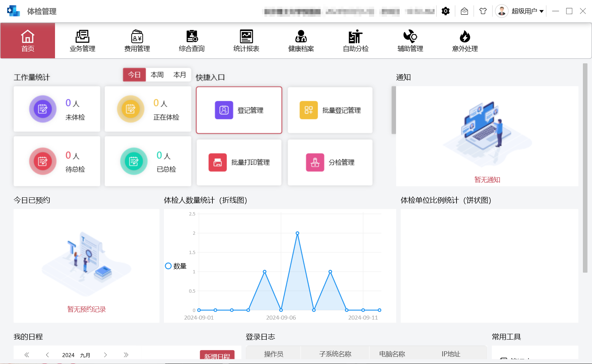This screenshot has height=364, width=592.
Task: Switch to the 首页 tab
Action: [x=27, y=40]
